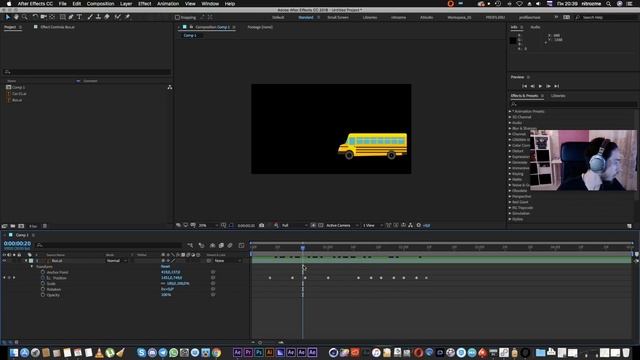Screen dimensions: 640x360
Task: Toggle Anchor Point stopwatch
Action: click(x=43, y=272)
